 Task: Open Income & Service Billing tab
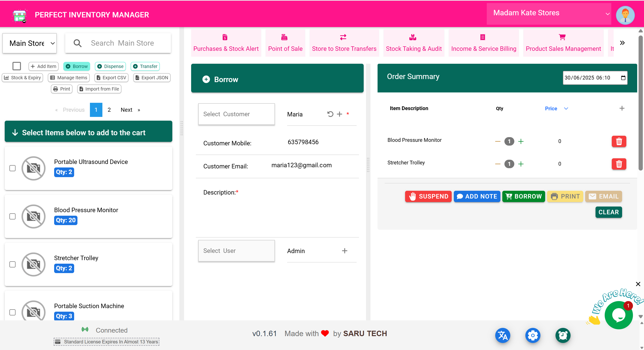pyautogui.click(x=483, y=43)
